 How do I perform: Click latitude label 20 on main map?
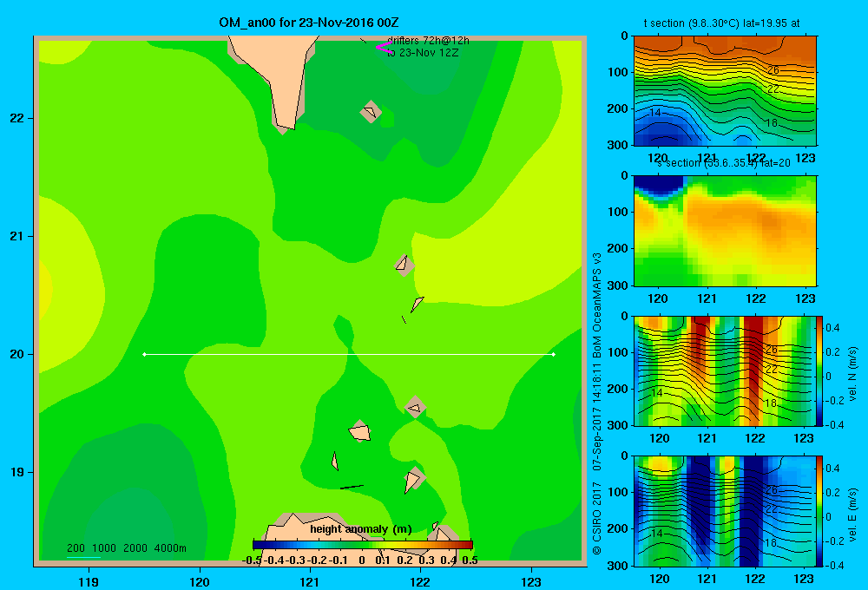coord(17,354)
